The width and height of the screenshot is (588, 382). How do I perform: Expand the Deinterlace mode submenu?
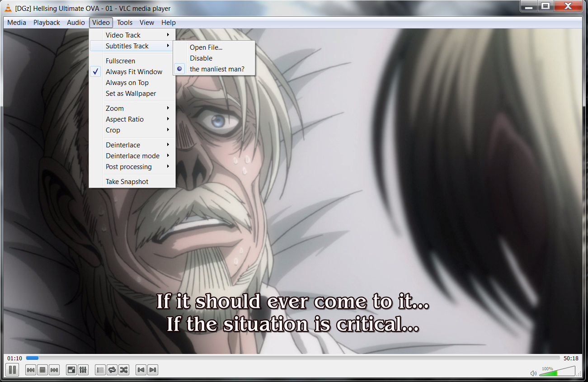point(132,156)
